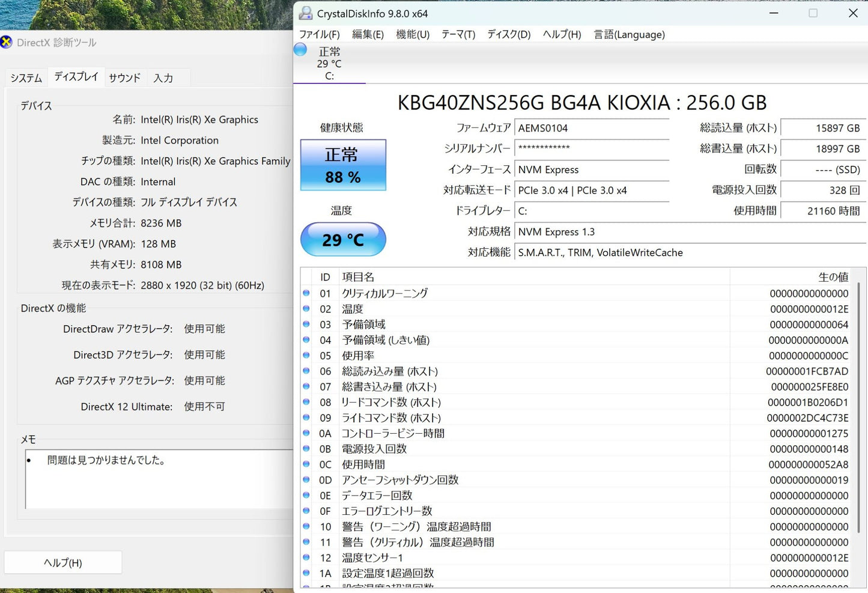Click power on count value 328 回
868x593 pixels.
coord(823,190)
